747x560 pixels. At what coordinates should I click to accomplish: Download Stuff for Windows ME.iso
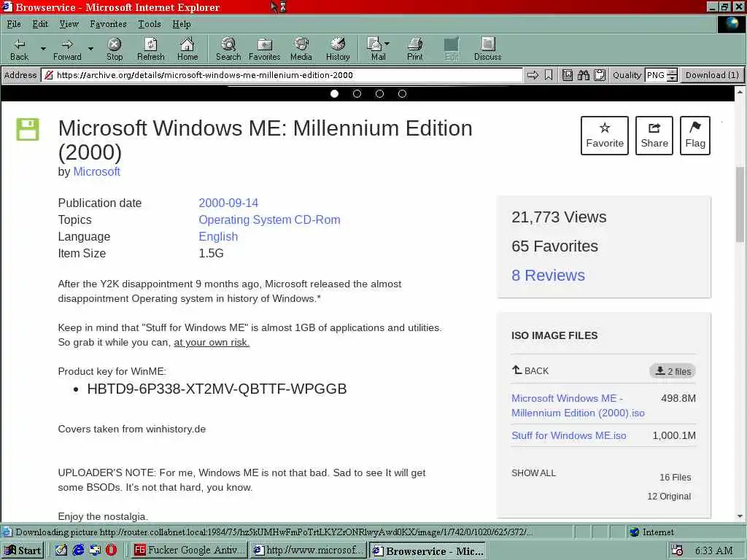click(569, 435)
